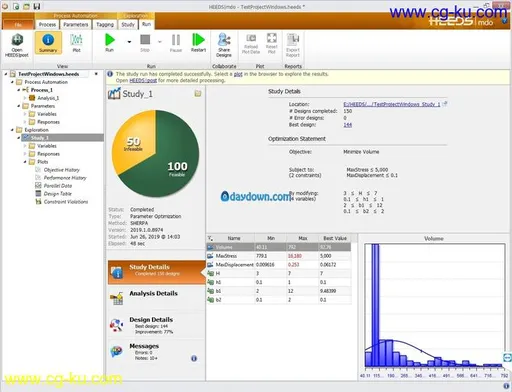This screenshot has width=512, height=392.
Task: Collapse the TestProjectWindows.heeds root node
Action: [6, 74]
